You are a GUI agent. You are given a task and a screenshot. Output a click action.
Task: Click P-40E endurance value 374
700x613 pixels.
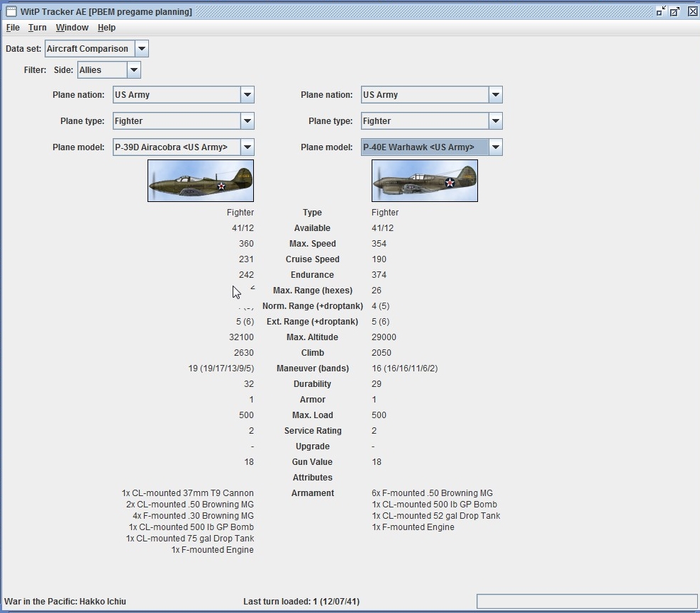379,275
